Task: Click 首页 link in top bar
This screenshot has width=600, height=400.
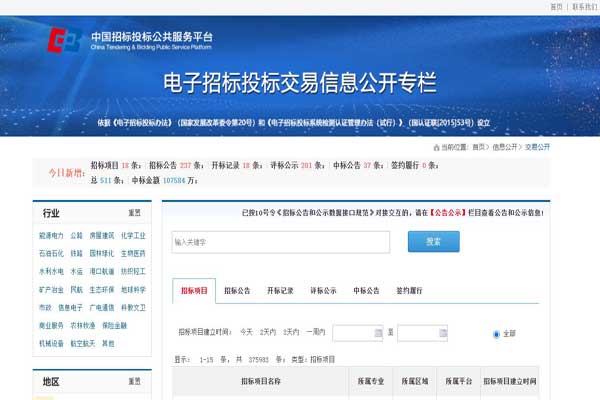Action: [x=556, y=7]
